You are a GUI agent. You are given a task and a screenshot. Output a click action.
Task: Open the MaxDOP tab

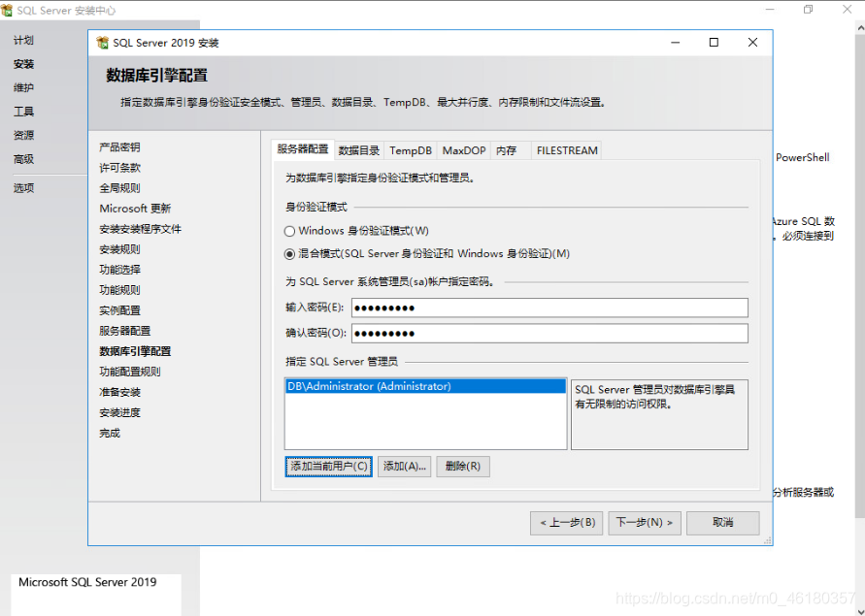pyautogui.click(x=464, y=150)
